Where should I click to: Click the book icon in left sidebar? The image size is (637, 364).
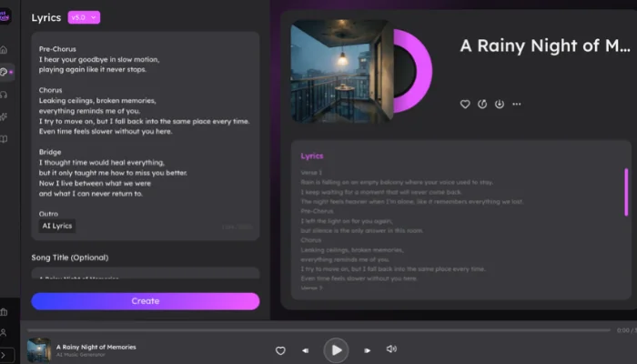(x=5, y=139)
